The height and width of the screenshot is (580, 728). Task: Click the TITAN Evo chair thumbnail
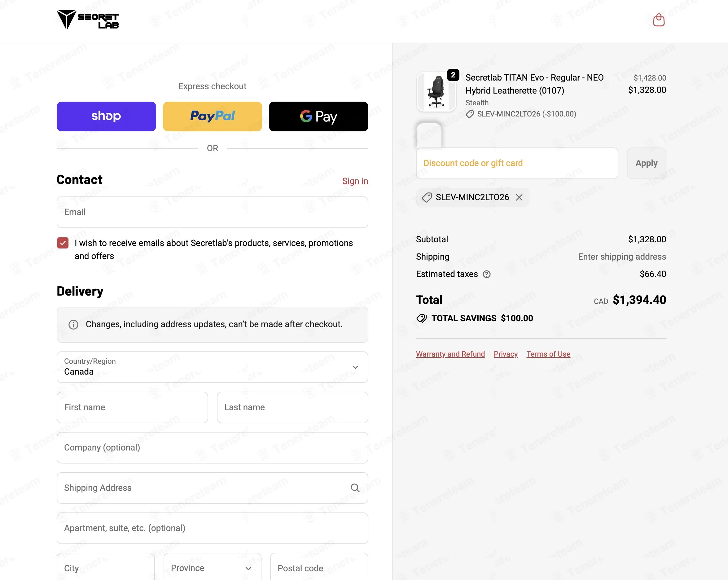pos(436,91)
